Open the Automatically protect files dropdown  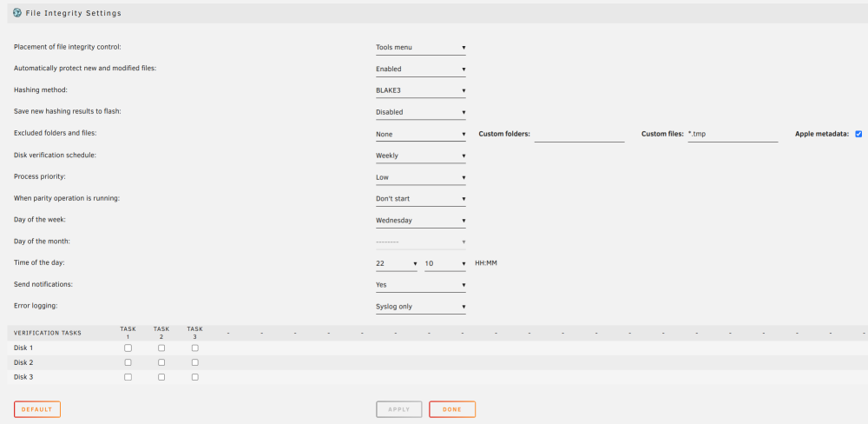tap(421, 70)
